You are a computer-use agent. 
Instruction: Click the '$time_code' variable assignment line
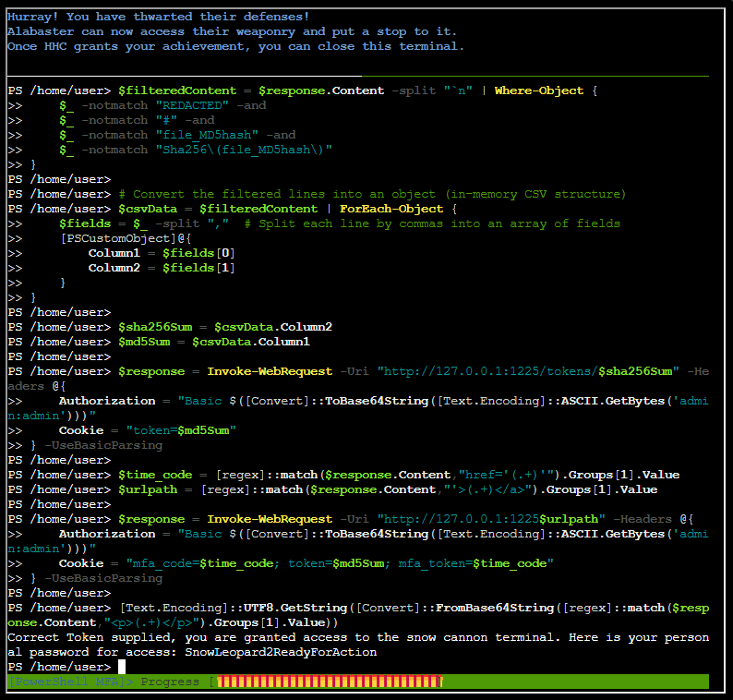click(399, 475)
